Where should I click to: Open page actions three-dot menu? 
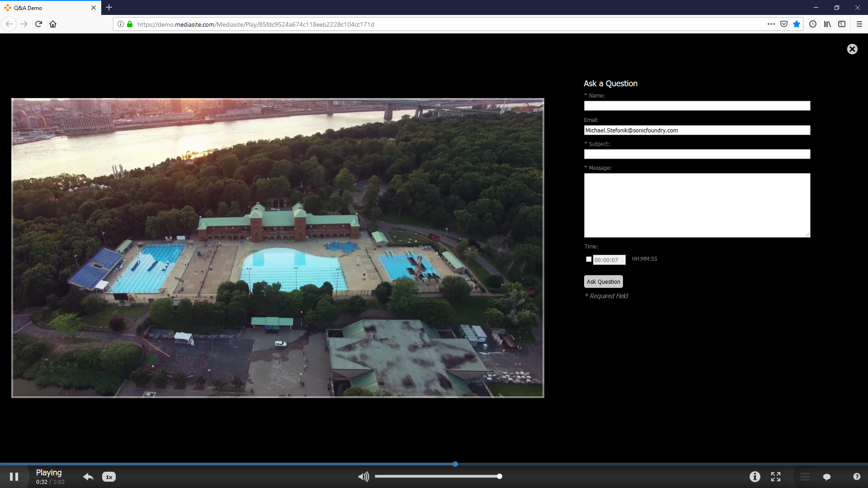(771, 24)
